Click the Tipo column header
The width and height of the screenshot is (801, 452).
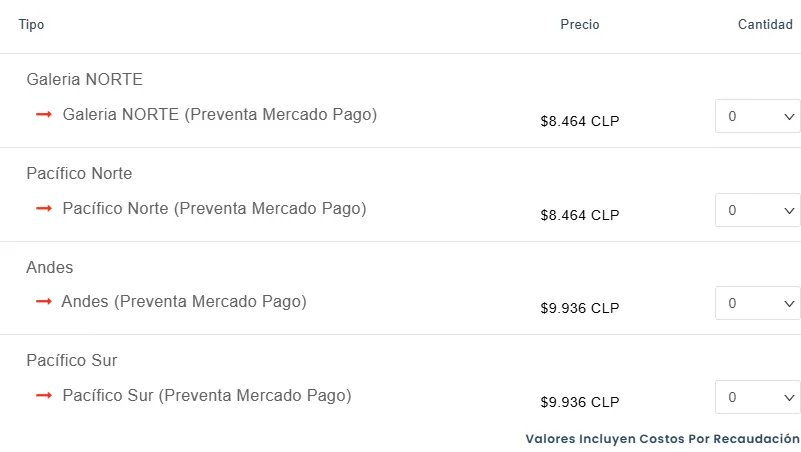pos(31,25)
